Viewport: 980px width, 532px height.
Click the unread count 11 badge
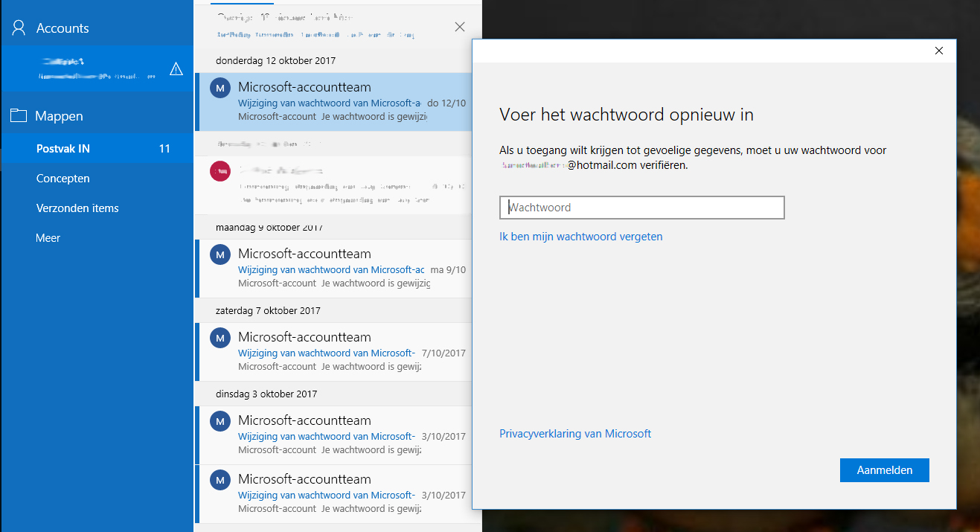click(164, 149)
